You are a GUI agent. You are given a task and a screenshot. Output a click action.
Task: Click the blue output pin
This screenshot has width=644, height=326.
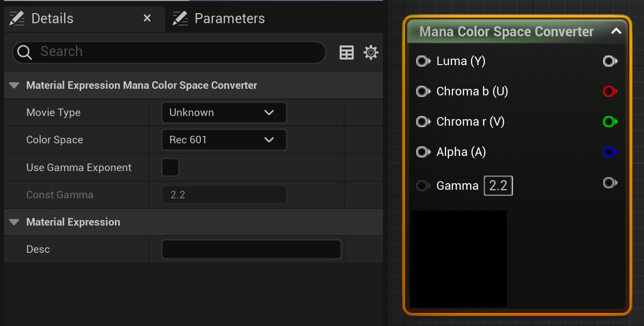coord(610,152)
